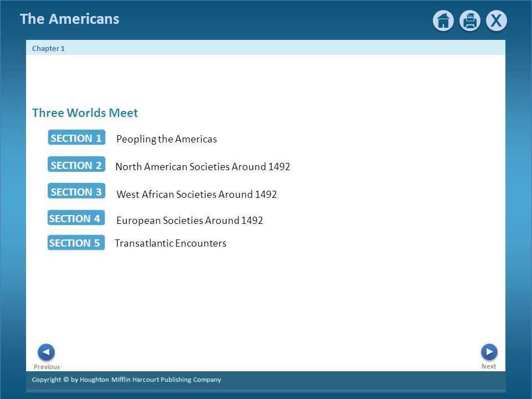Click 'The Americans' title text
The image size is (532, 399).
[70, 19]
